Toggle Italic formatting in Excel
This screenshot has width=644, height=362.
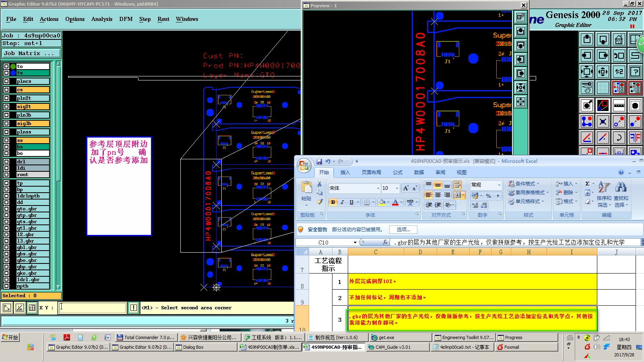342,202
